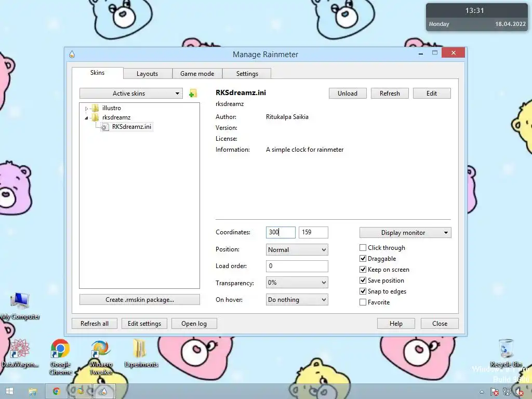Uncheck the Draggable option
This screenshot has height=399, width=532.
[x=363, y=259]
